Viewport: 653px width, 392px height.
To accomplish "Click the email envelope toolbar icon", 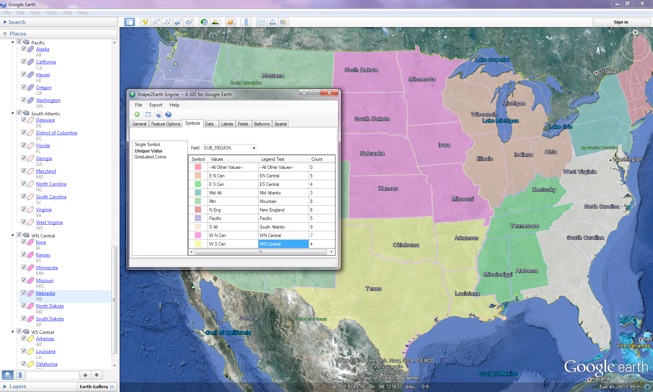I will [262, 22].
